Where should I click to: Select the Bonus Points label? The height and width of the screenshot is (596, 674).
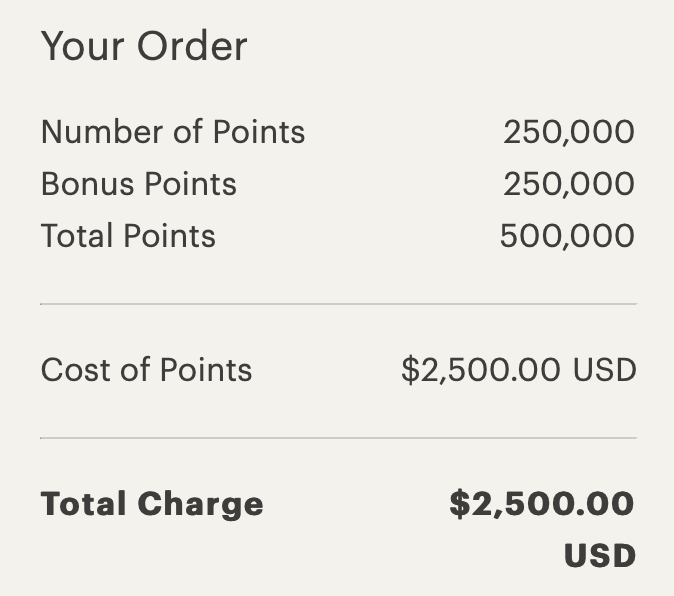[x=138, y=184]
